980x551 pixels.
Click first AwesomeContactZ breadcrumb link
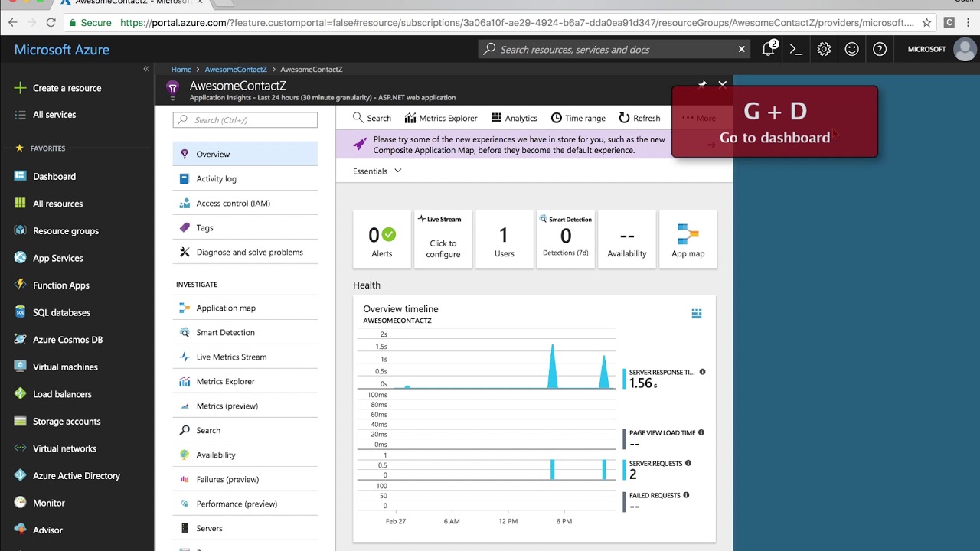tap(236, 69)
